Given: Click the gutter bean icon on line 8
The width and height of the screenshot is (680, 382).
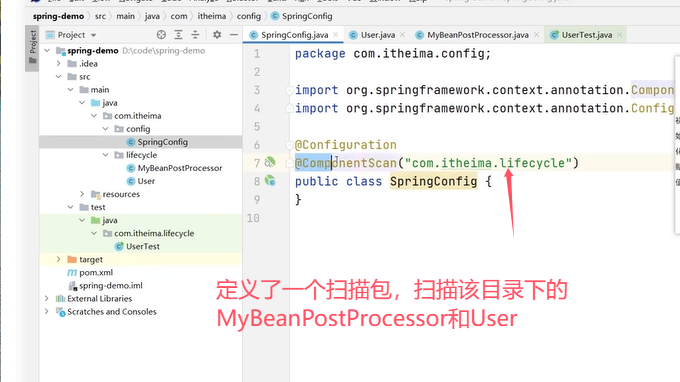Looking at the screenshot, I should point(270,180).
